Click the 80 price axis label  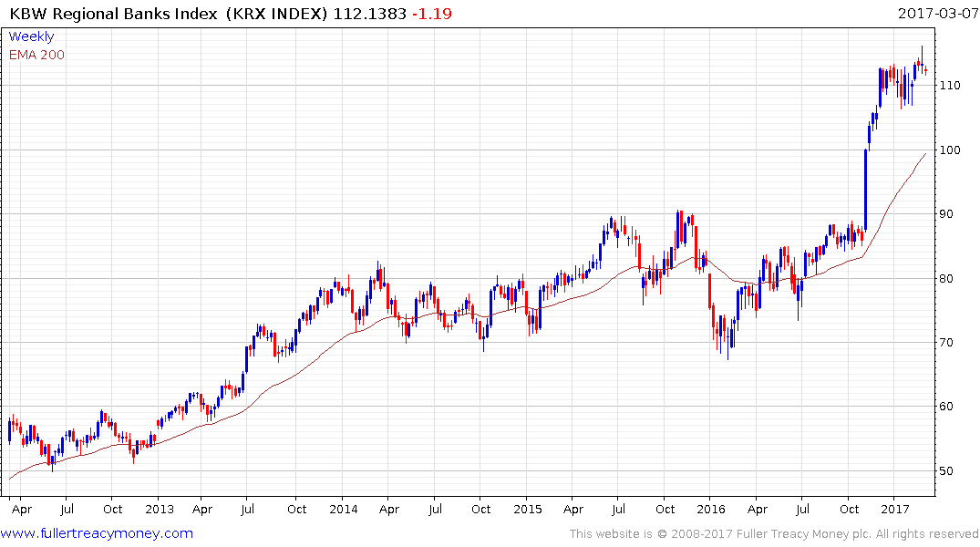pos(947,278)
